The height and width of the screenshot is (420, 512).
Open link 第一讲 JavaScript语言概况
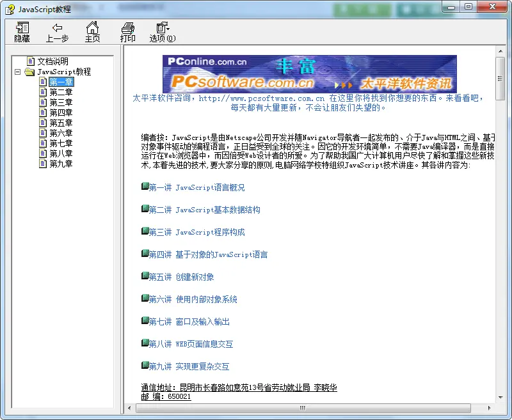tap(196, 187)
